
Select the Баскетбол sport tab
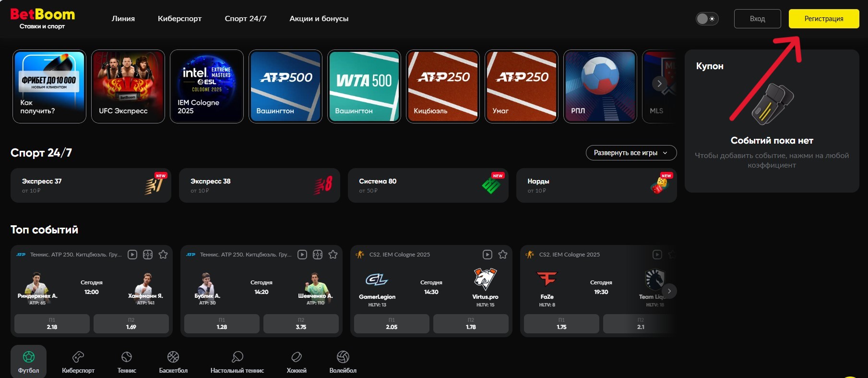pos(173,362)
